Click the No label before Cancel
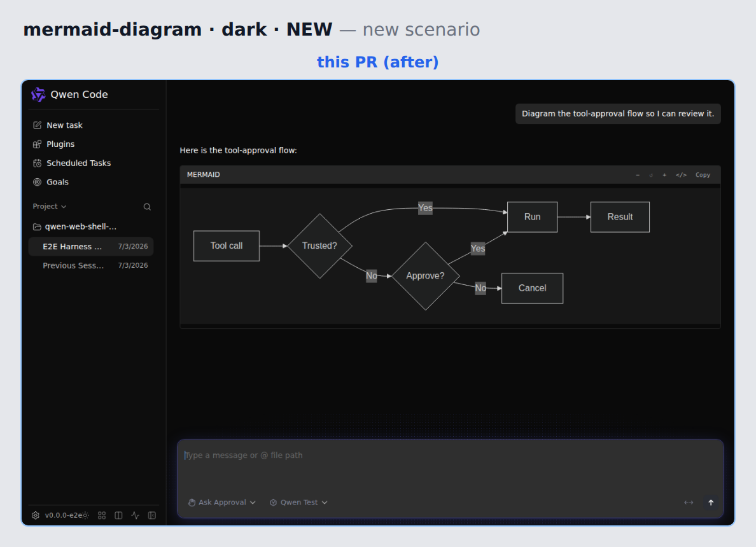Image resolution: width=756 pixels, height=547 pixels. [x=480, y=288]
